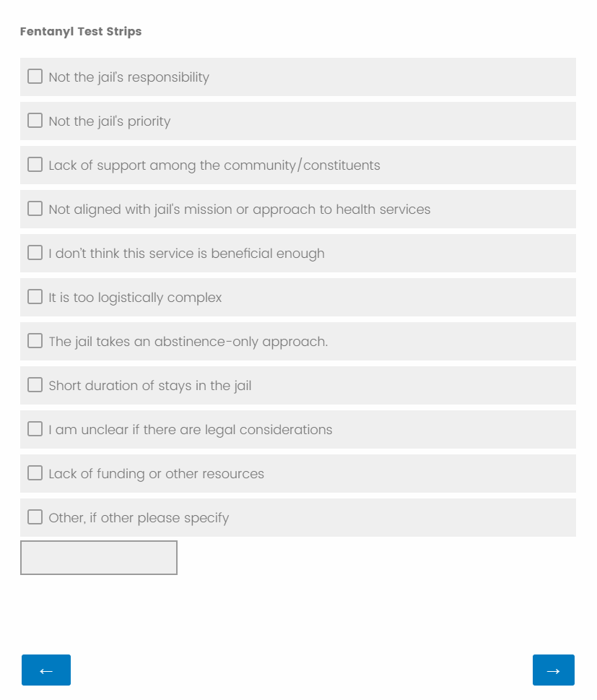Check the abstinence-only approach checkbox
597x700 pixels.
(x=35, y=341)
